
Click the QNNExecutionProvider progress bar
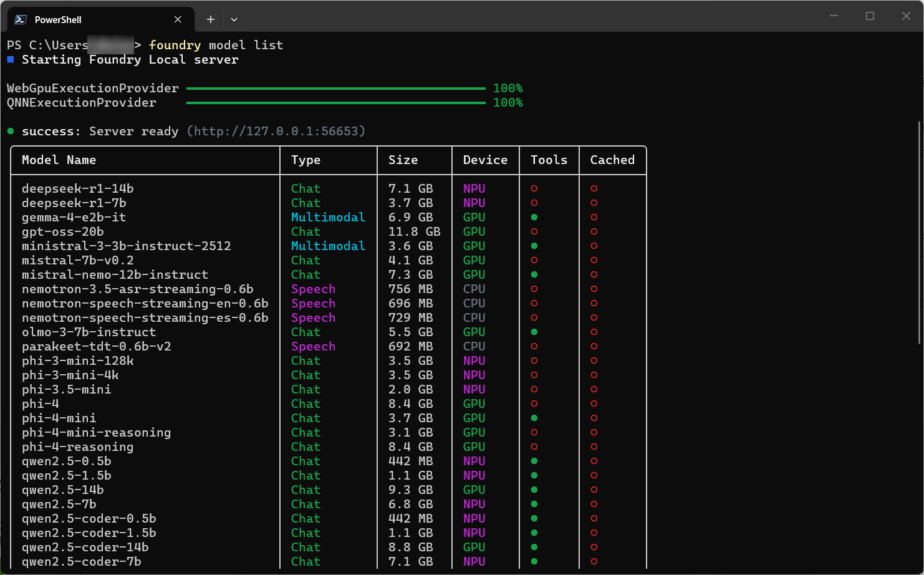336,103
